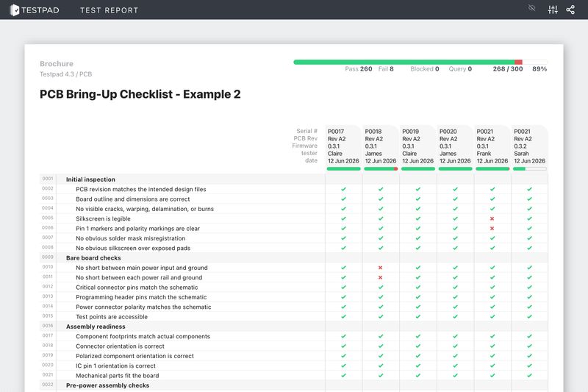Open the P0020 run column header

click(x=455, y=146)
